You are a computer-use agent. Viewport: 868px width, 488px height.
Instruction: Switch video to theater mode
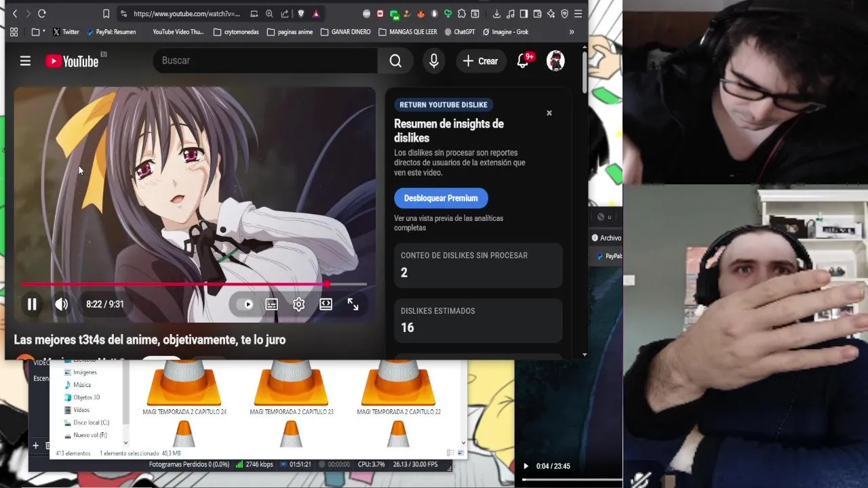coord(326,304)
